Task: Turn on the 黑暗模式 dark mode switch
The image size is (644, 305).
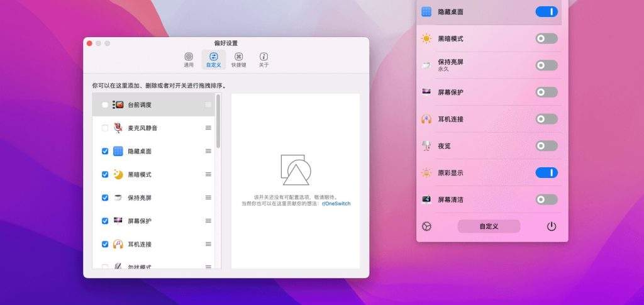Action: tap(546, 38)
